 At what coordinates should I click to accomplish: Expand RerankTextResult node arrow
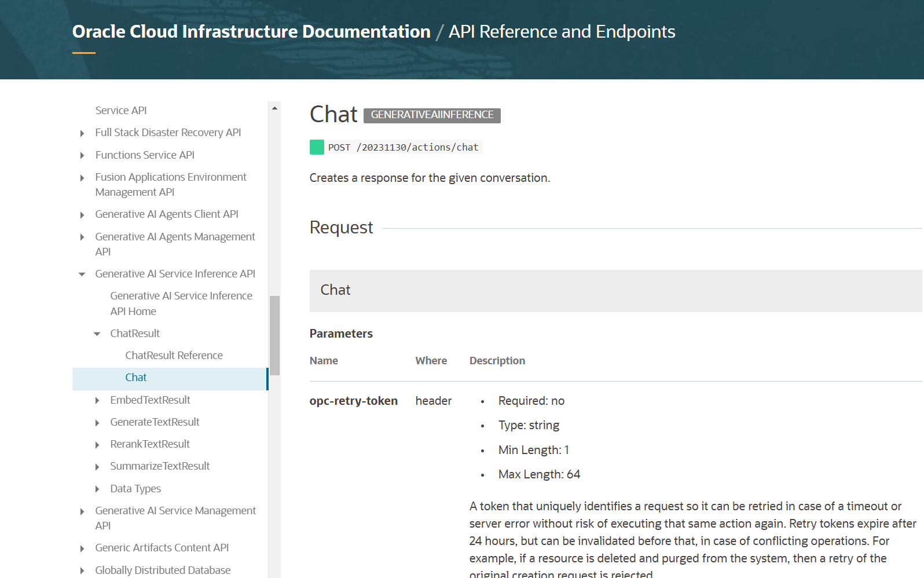tap(97, 445)
